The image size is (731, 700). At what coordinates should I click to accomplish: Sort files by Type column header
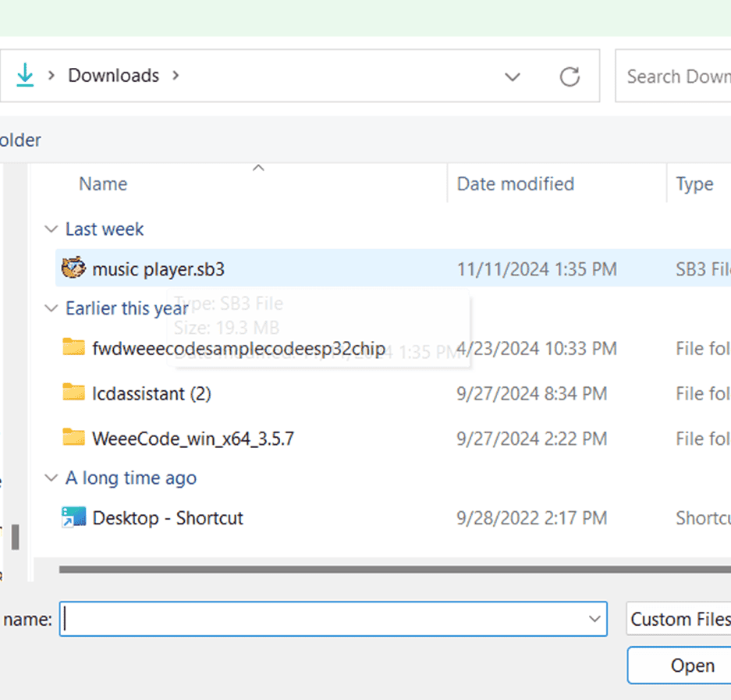coord(694,184)
